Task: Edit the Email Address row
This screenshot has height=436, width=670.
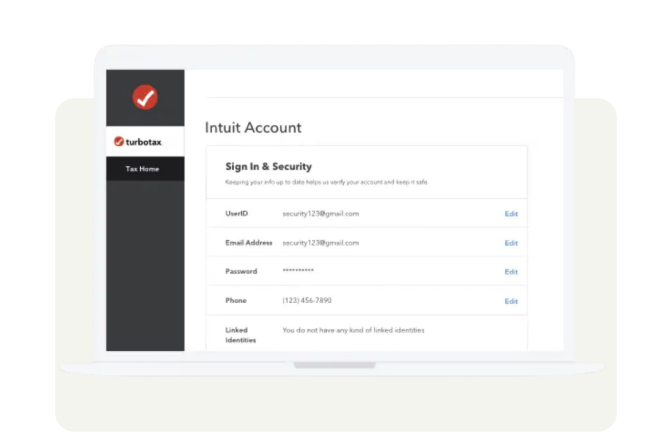Action: (x=511, y=243)
